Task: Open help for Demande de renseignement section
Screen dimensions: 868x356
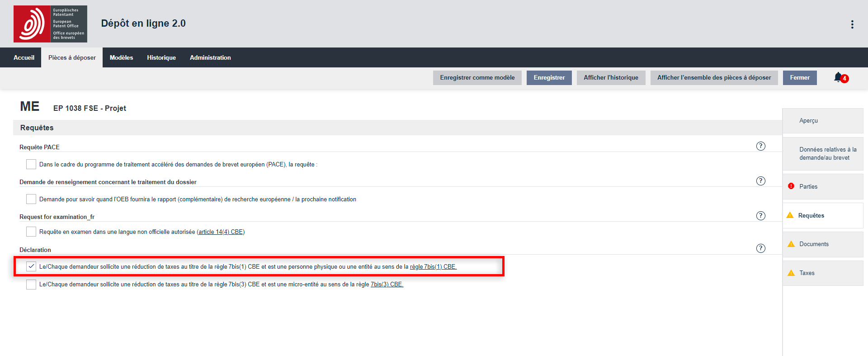Action: pos(761,181)
